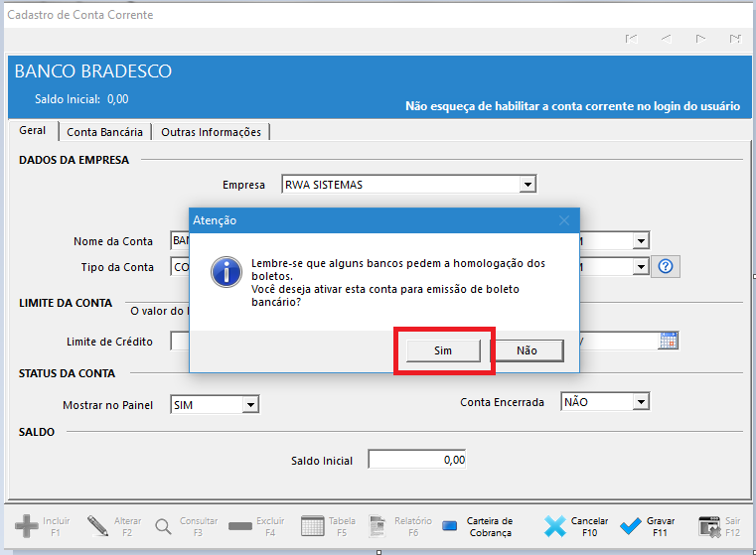Click the Incluir F1 plus icon
This screenshot has width=756, height=555.
(x=27, y=525)
